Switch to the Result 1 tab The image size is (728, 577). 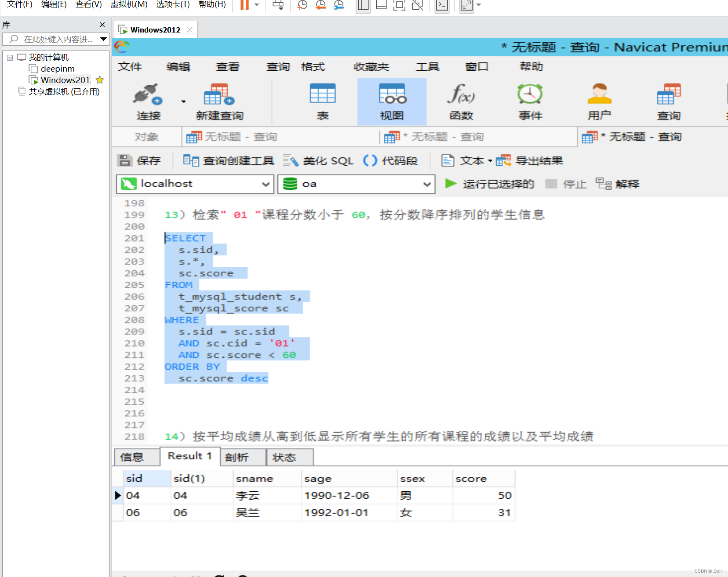coord(189,456)
